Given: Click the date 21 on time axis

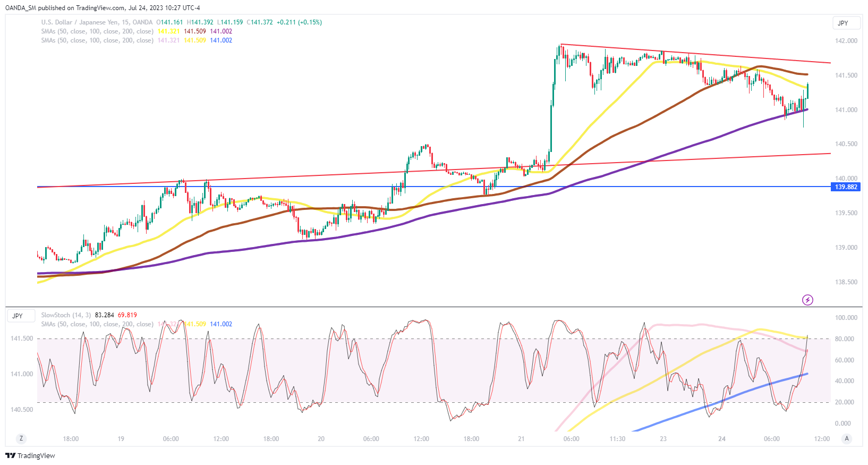Looking at the screenshot, I should pyautogui.click(x=521, y=439).
